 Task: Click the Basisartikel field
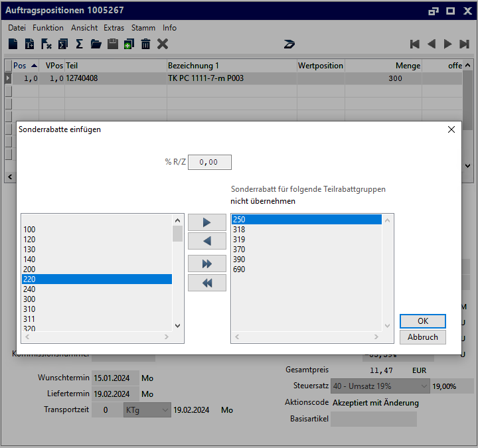coord(373,419)
